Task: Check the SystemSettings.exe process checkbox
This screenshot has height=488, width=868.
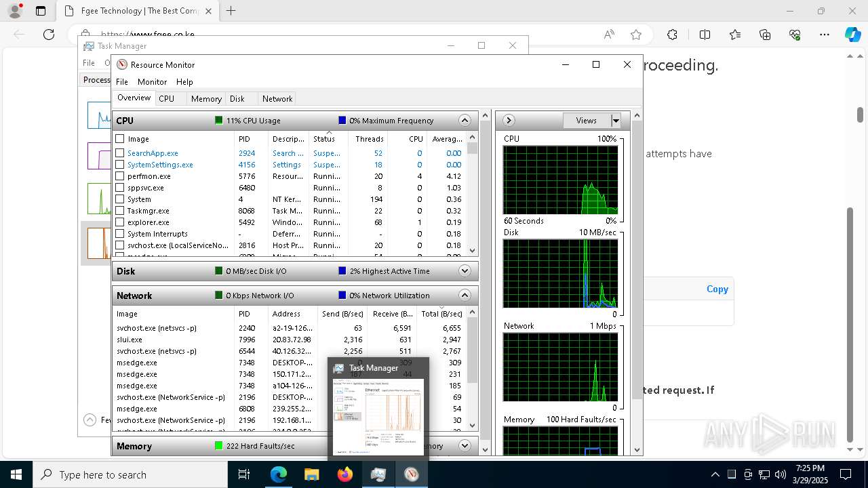Action: coord(120,165)
